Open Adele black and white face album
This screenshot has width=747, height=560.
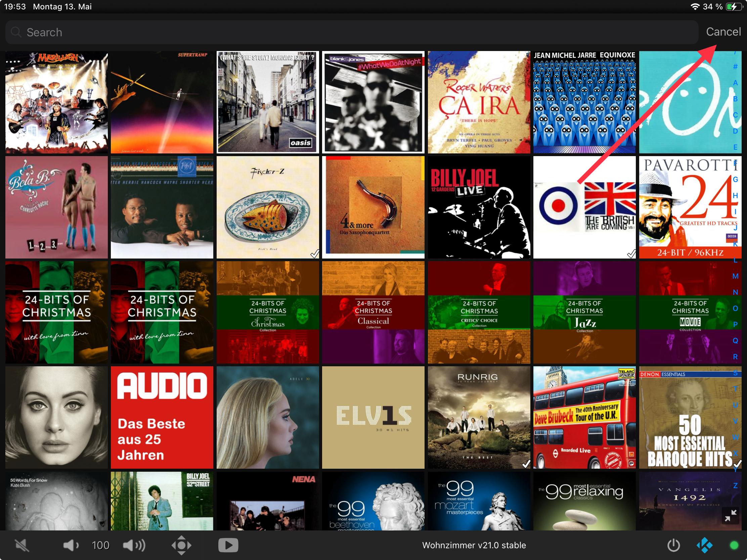[x=56, y=418]
